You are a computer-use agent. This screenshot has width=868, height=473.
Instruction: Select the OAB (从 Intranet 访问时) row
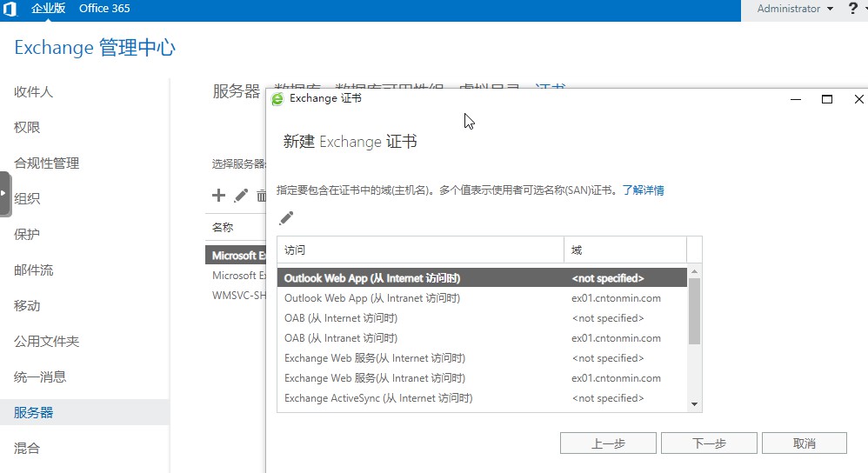click(x=482, y=338)
